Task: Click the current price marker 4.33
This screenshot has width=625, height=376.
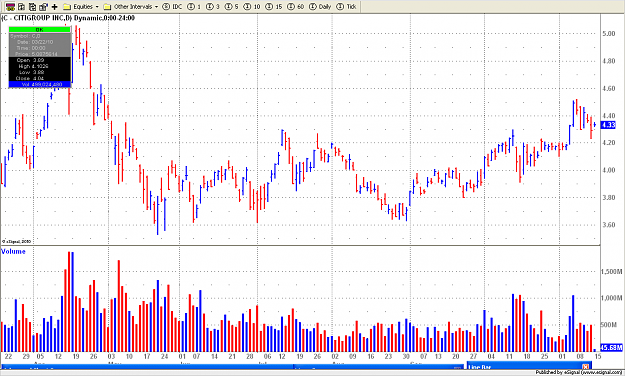Action: tap(608, 125)
